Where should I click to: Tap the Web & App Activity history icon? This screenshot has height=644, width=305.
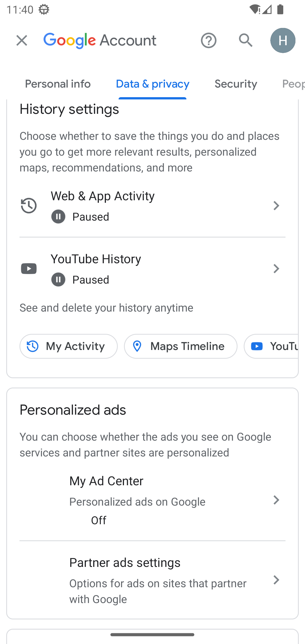pyautogui.click(x=29, y=206)
